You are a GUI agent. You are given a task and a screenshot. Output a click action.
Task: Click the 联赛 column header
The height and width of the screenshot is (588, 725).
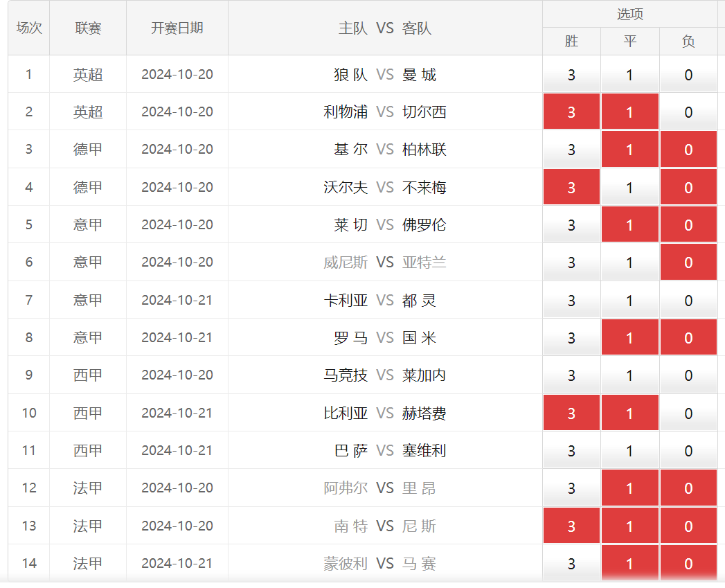(x=88, y=28)
